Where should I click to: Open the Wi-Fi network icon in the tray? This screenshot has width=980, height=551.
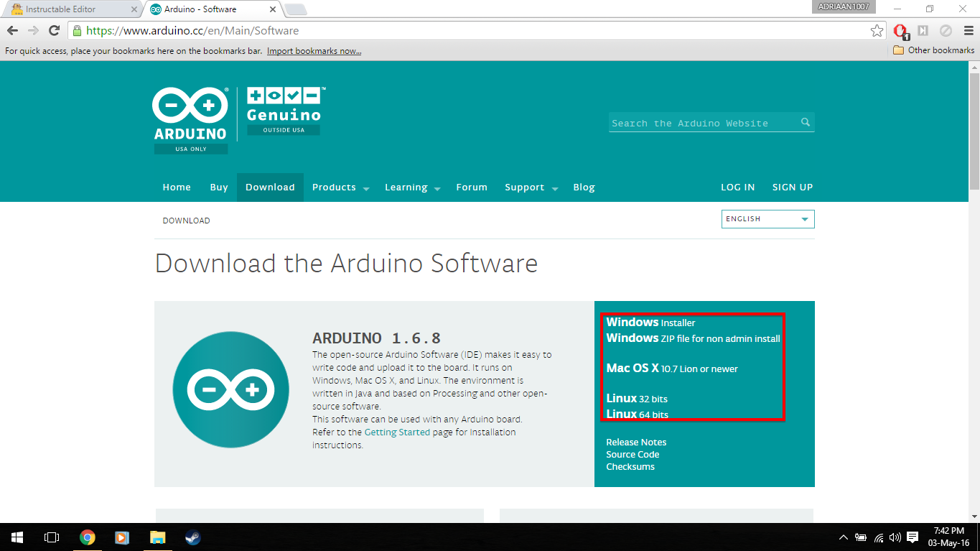(879, 537)
